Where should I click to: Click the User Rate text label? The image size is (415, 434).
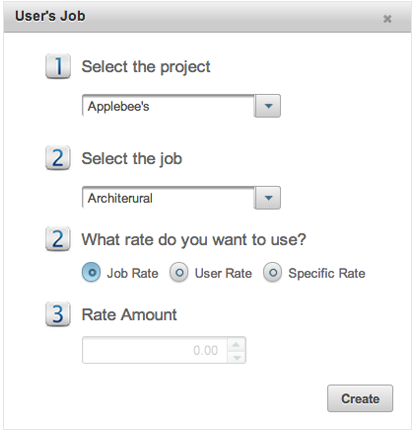click(x=223, y=273)
